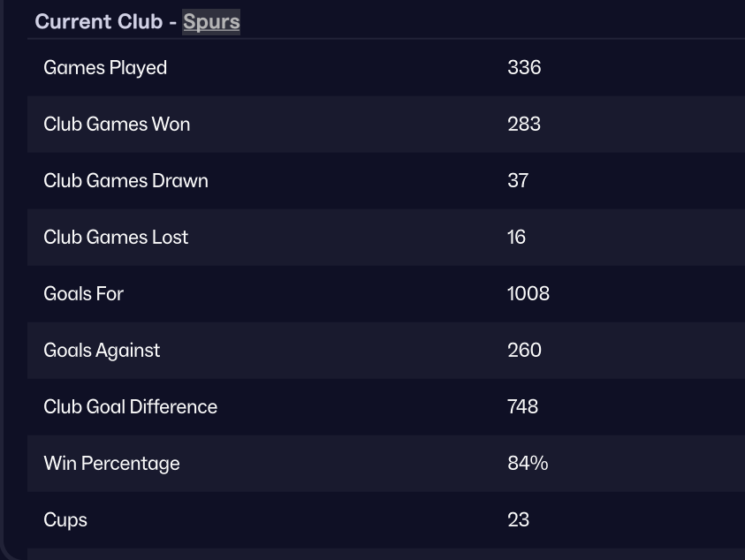Image resolution: width=745 pixels, height=560 pixels.
Task: Click the 23 cups value
Action: point(518,520)
